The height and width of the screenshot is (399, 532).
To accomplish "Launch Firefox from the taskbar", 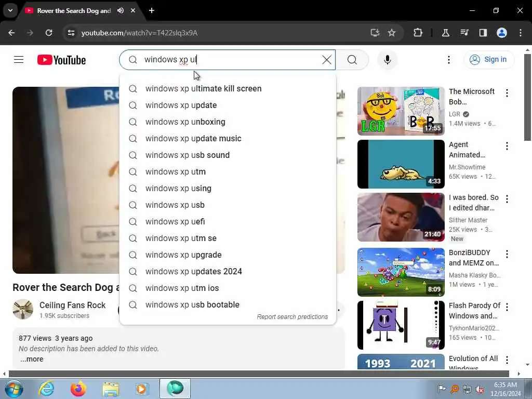I will [78, 389].
